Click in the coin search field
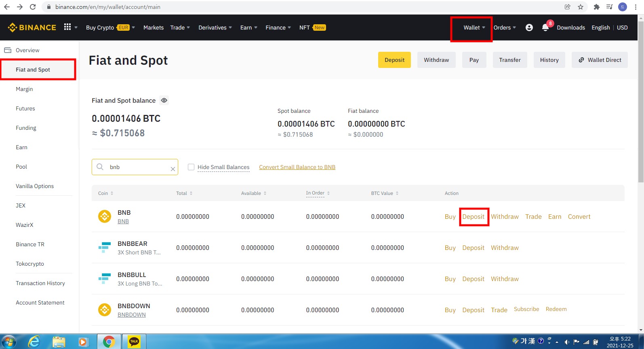Screen dimensions: 644x349 point(135,167)
